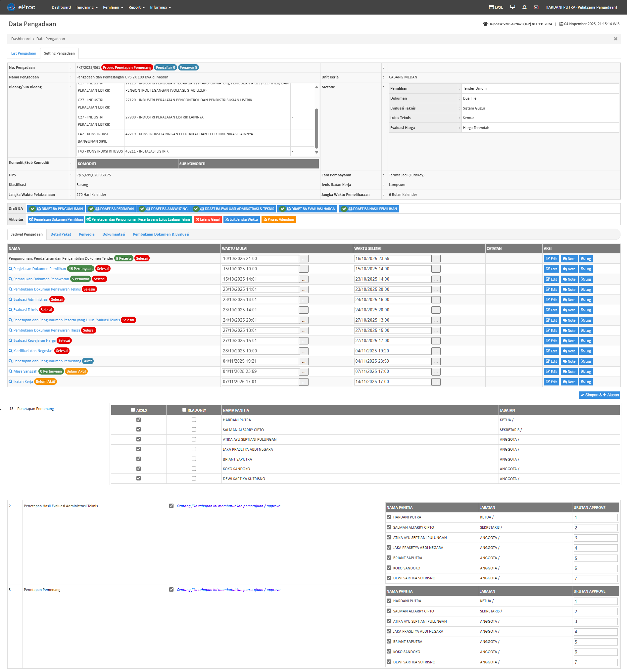Open the Dokumentasi tab

[x=114, y=235]
